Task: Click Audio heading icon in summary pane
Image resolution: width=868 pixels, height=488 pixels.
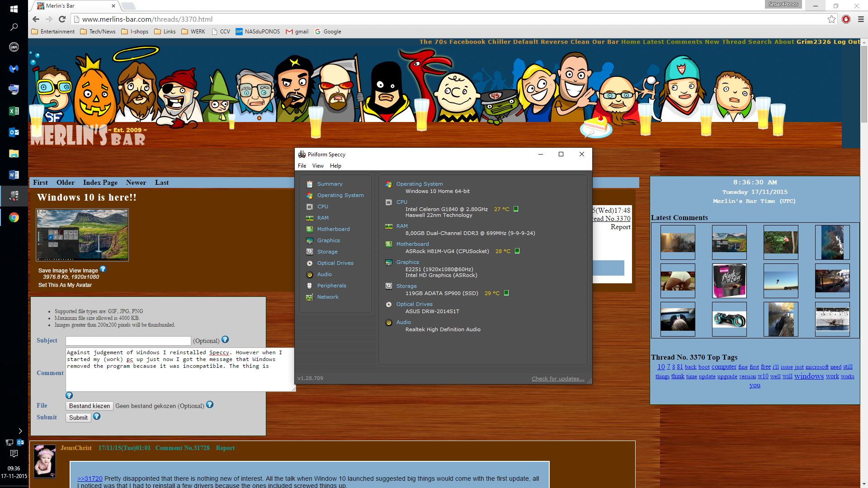Action: coord(388,322)
